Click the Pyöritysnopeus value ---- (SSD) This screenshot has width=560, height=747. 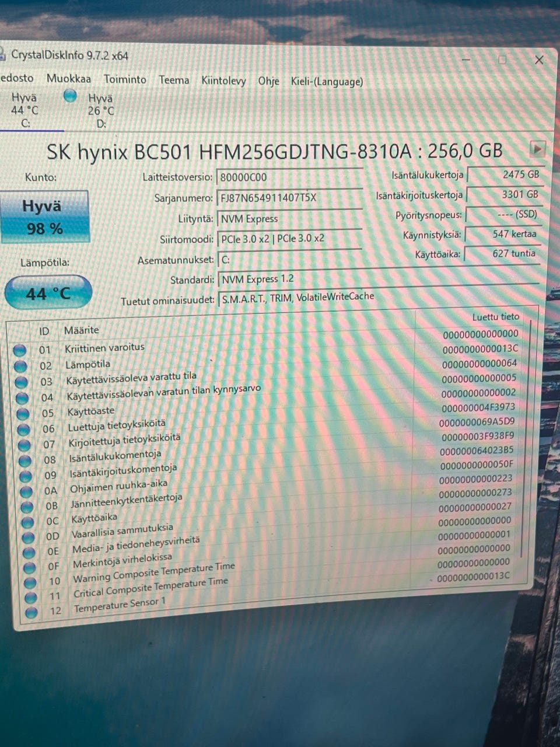(x=503, y=214)
